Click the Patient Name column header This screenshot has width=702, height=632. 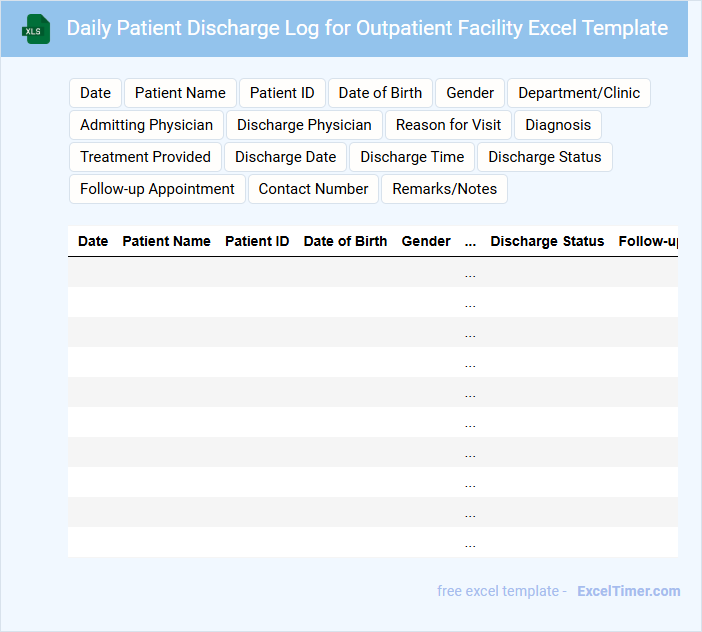(166, 241)
